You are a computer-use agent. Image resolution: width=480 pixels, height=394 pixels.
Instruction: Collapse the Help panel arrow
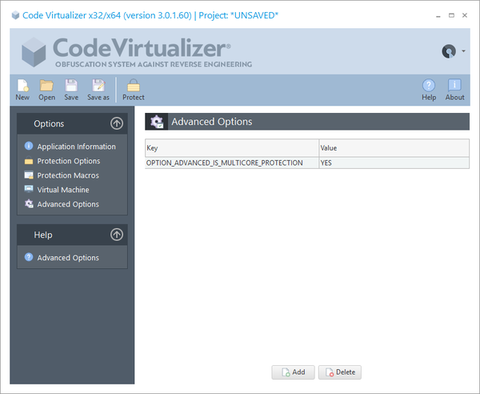click(x=117, y=235)
